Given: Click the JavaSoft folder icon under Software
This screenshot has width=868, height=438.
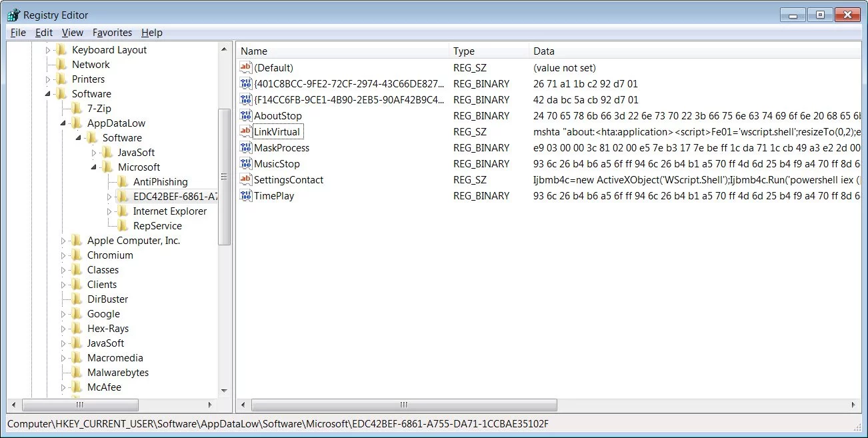Looking at the screenshot, I should (108, 153).
